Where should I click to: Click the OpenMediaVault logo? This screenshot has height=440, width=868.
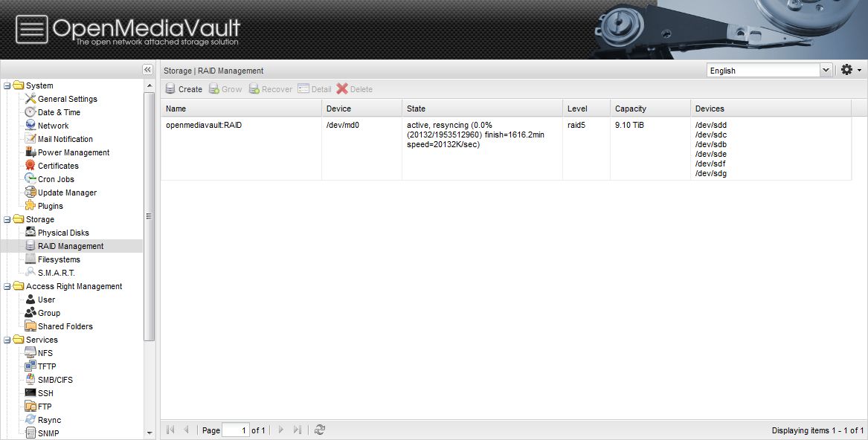coord(129,30)
